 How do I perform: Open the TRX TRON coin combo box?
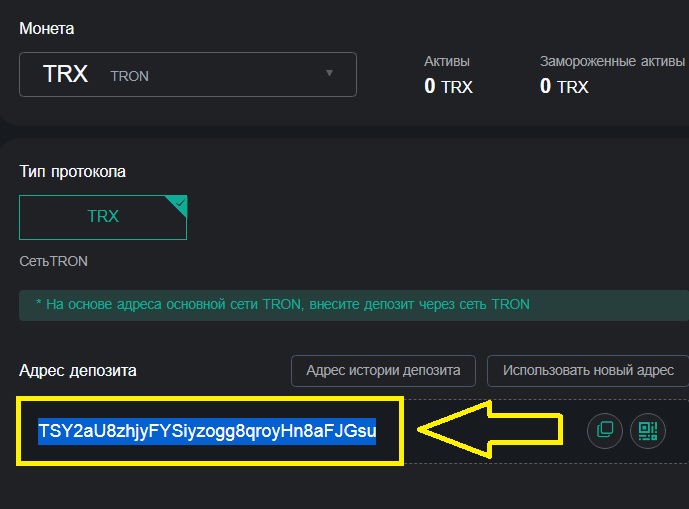[x=188, y=75]
